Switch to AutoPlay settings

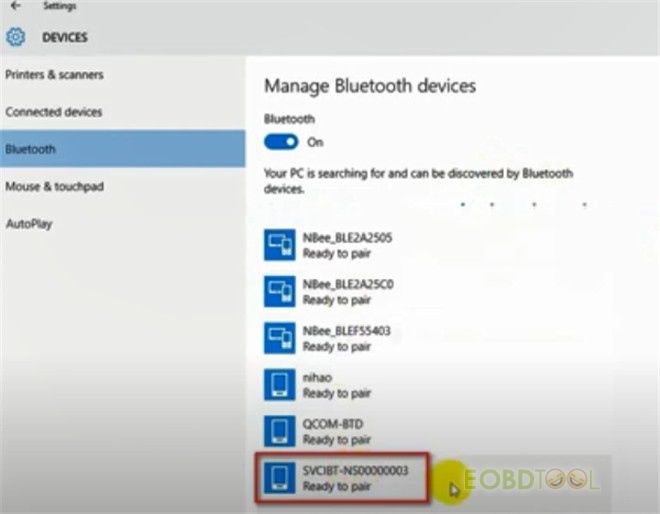point(28,223)
